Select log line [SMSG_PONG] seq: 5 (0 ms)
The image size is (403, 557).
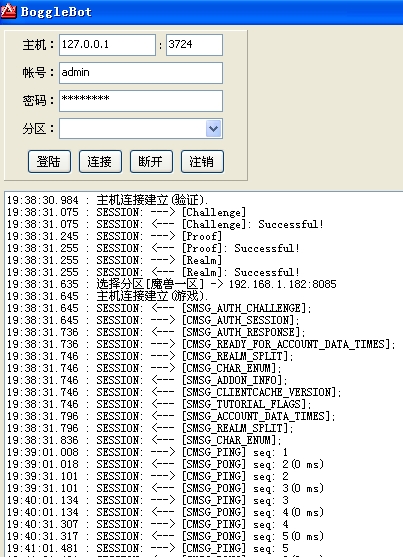(165, 536)
